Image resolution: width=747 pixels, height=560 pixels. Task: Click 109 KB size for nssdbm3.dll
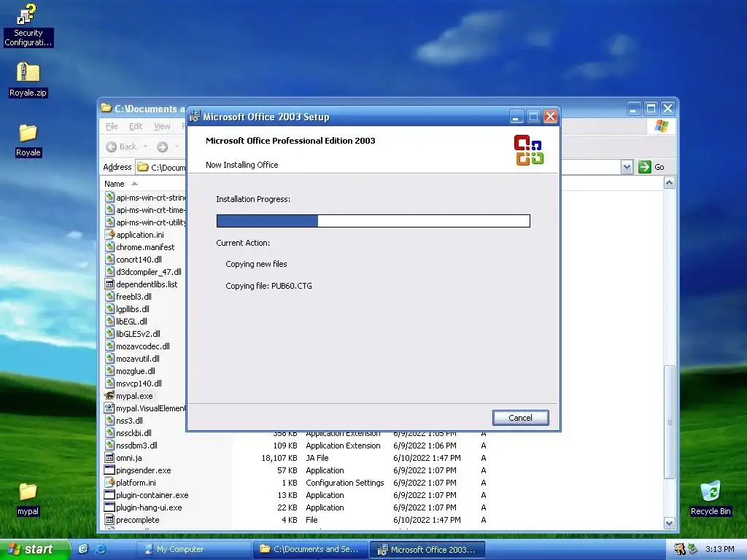[x=285, y=446]
